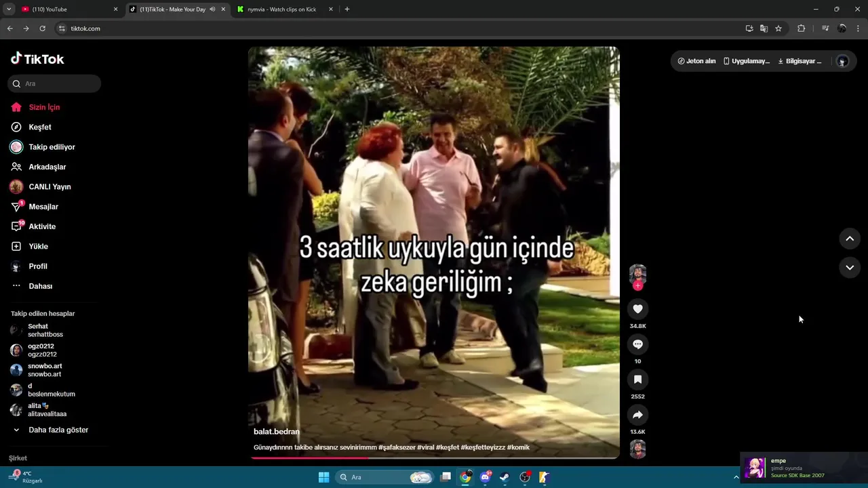Screen dimensions: 868x488
Task: Open the comments bubble icon
Action: tap(637, 344)
